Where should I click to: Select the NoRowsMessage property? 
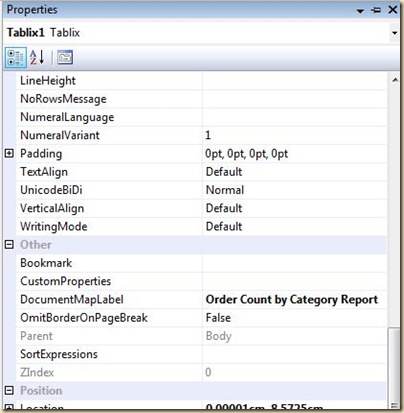[x=63, y=99]
